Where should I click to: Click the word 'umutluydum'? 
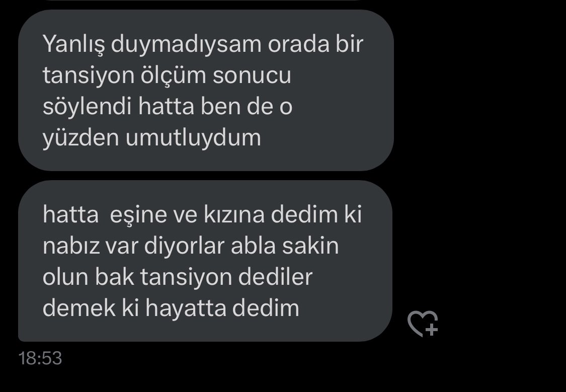[x=193, y=138]
